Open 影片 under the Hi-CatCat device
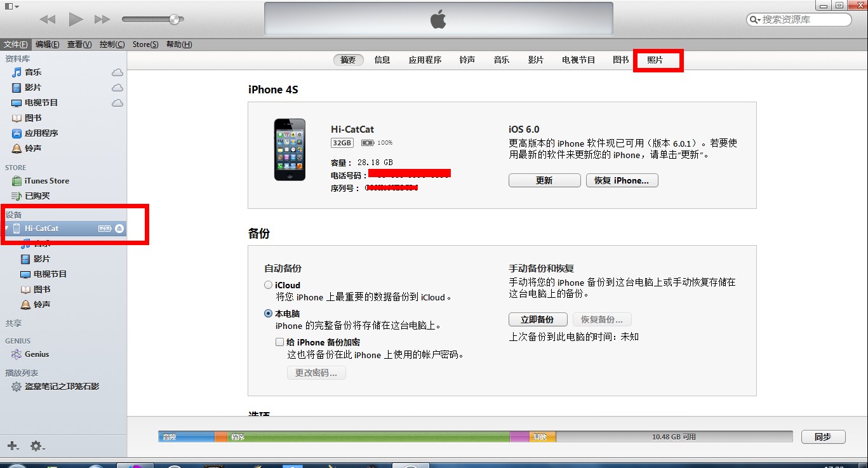 [x=41, y=259]
